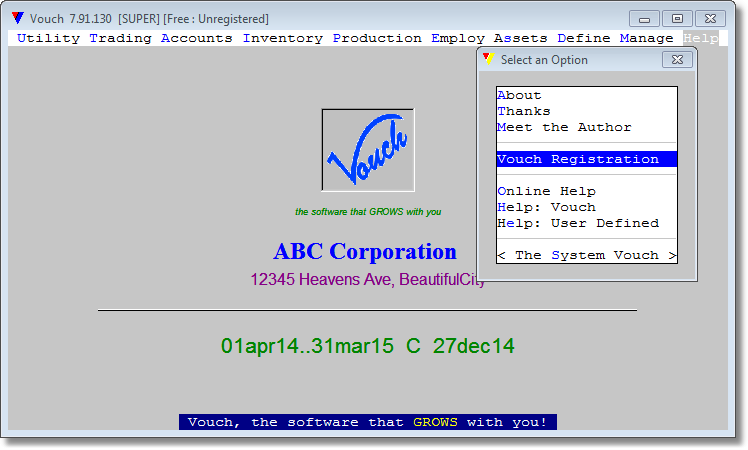Open the Manage menu

(x=646, y=38)
